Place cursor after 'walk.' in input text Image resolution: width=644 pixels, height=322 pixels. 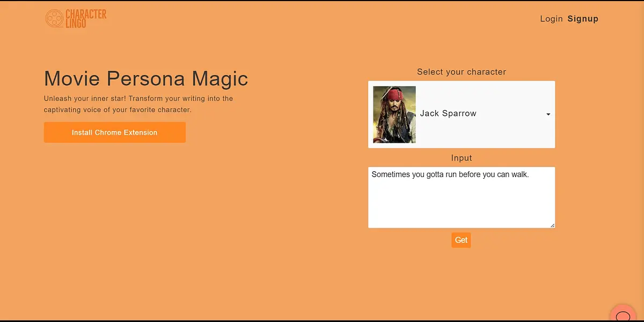click(530, 174)
